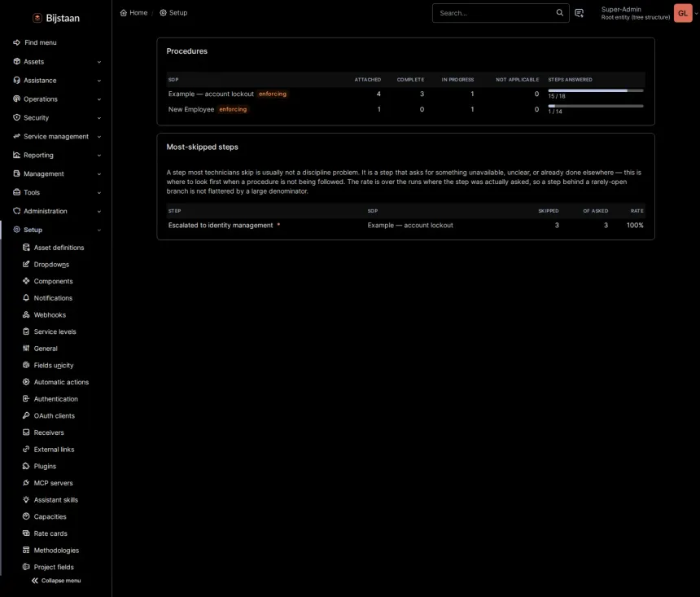Click the Example account lockout progress bar
The image size is (700, 597).
[x=596, y=90]
